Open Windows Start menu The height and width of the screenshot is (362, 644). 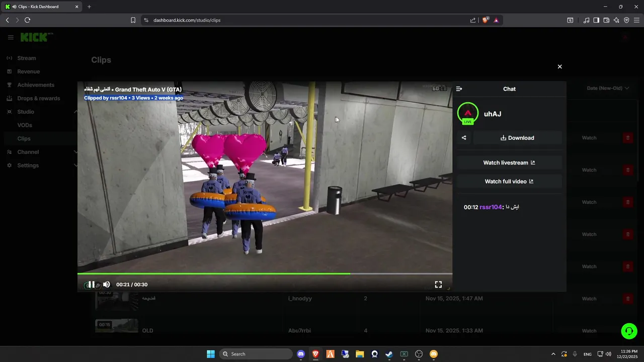pyautogui.click(x=211, y=354)
